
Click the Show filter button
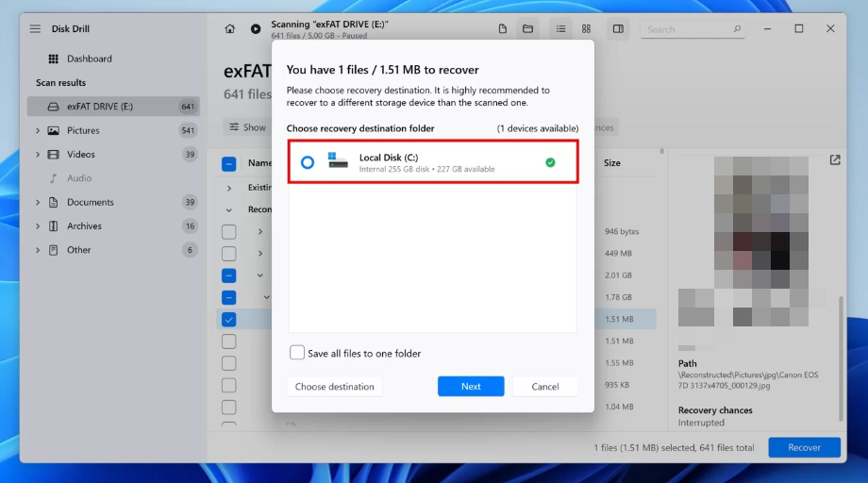[247, 127]
